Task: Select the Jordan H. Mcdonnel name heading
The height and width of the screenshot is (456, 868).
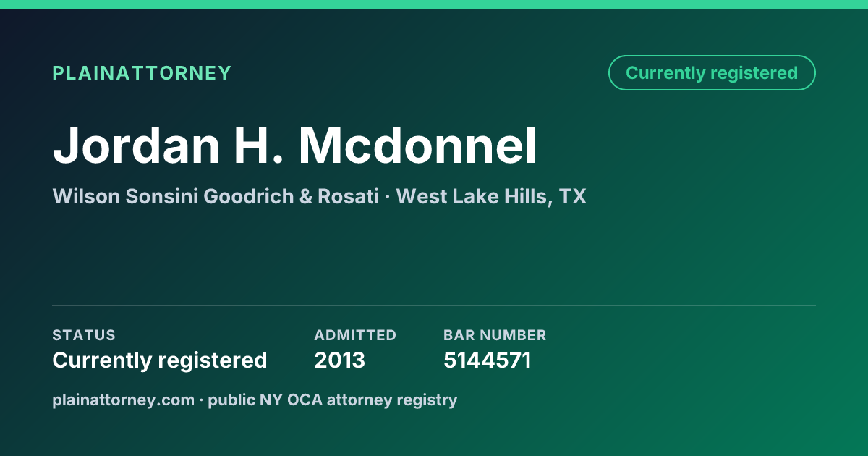Action: [x=295, y=145]
